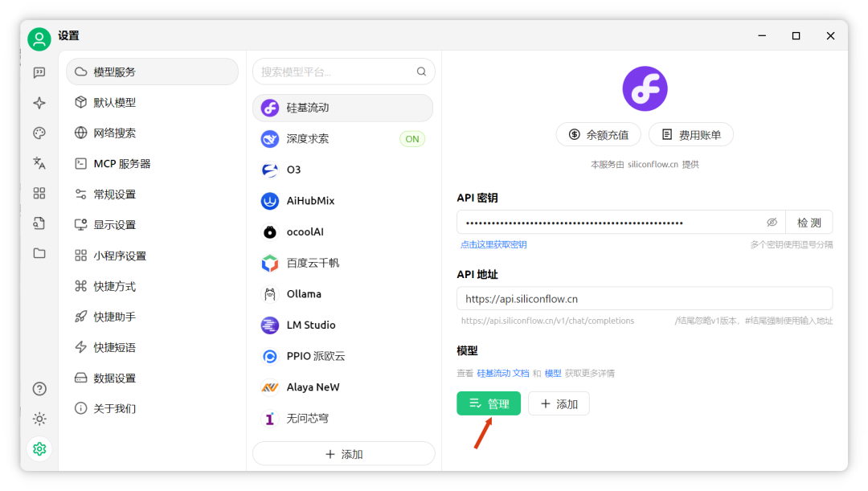Open the mini apps grid sidebar icon

[39, 193]
